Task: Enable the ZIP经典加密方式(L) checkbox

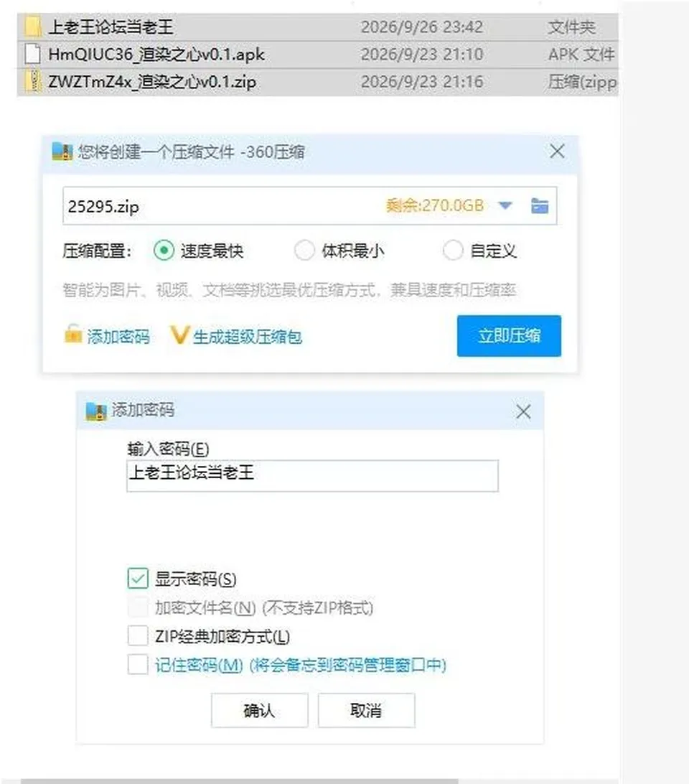Action: pos(138,636)
